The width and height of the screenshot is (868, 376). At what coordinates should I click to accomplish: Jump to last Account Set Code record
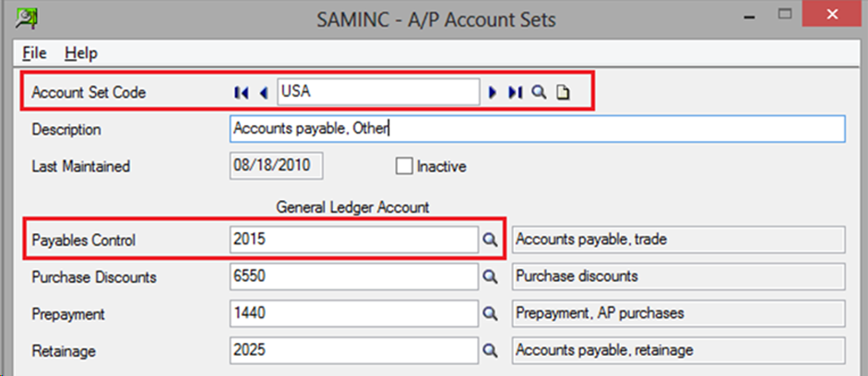pos(516,92)
